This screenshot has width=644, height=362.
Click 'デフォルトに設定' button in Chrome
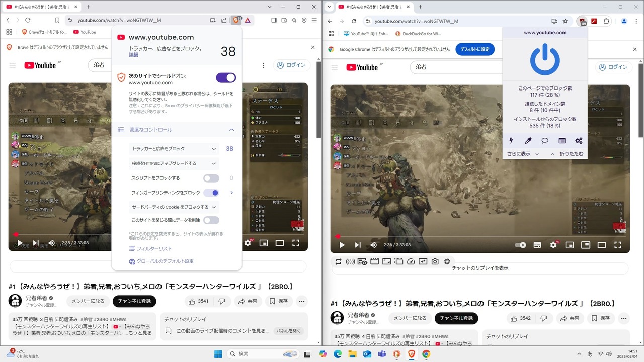[x=475, y=49]
